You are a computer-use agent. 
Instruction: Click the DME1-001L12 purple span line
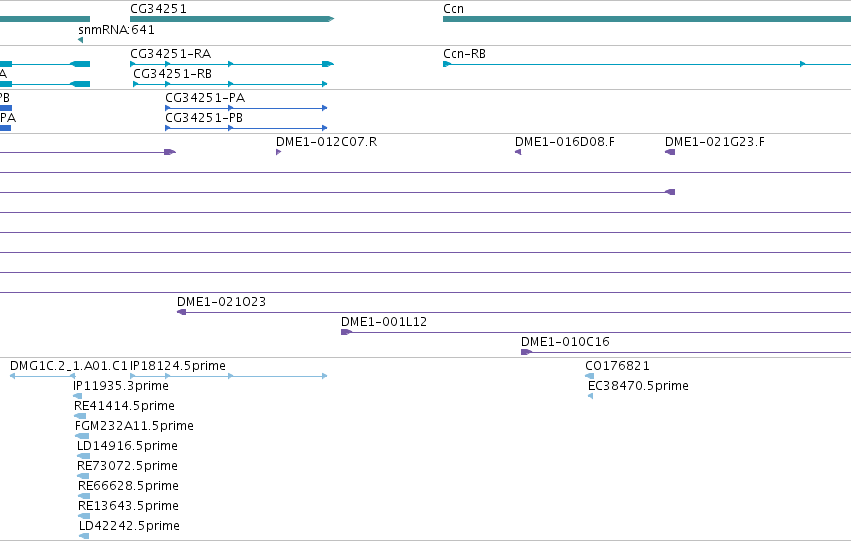[596, 332]
